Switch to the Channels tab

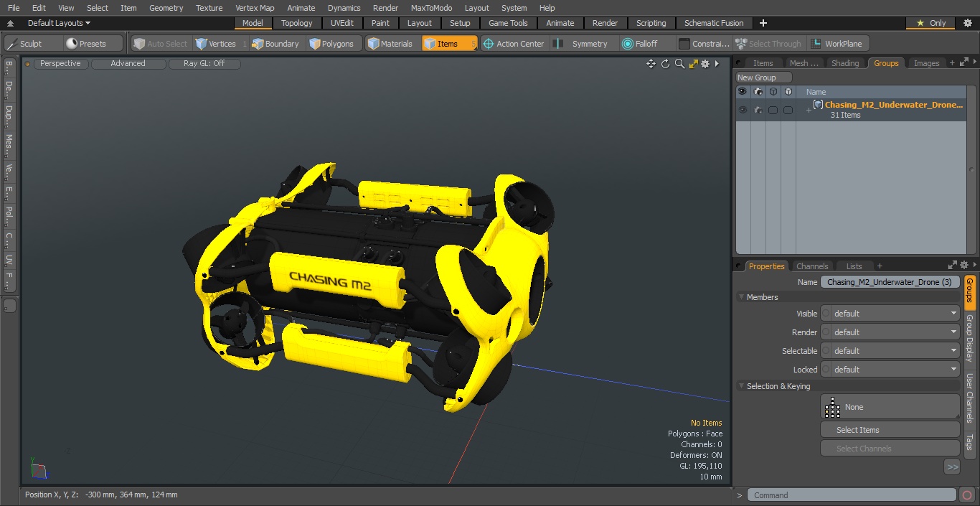click(x=812, y=266)
